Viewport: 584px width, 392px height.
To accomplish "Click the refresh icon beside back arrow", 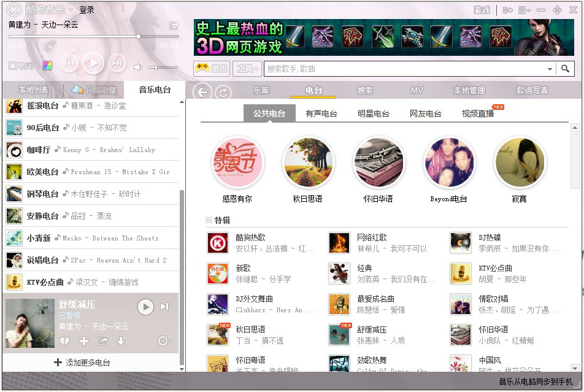I will [x=224, y=93].
